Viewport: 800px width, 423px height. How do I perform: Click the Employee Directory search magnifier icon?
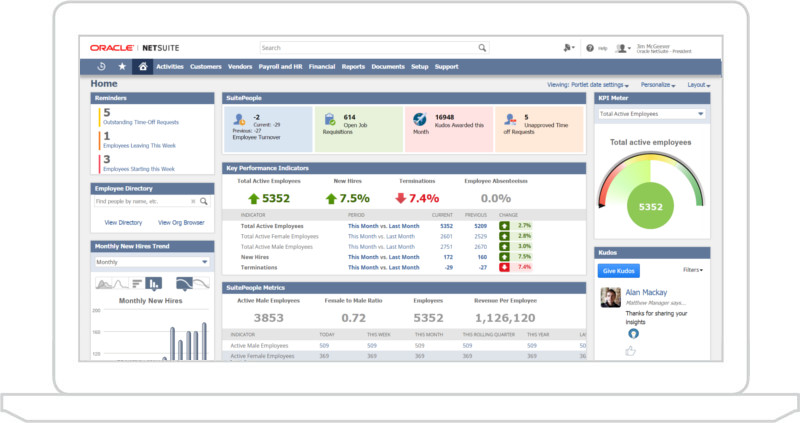click(x=203, y=201)
